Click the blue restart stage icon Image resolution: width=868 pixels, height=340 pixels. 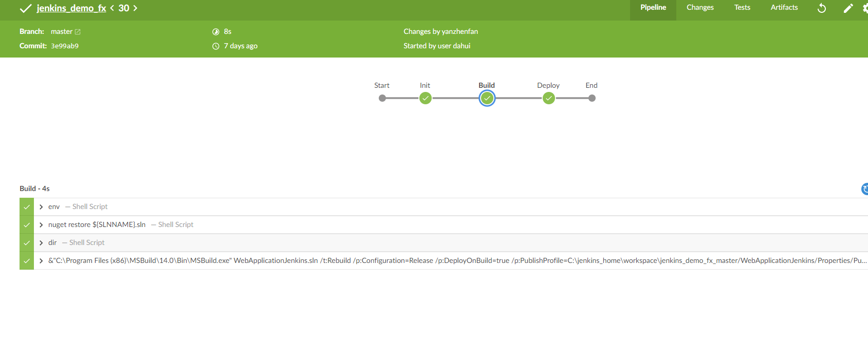(x=864, y=189)
